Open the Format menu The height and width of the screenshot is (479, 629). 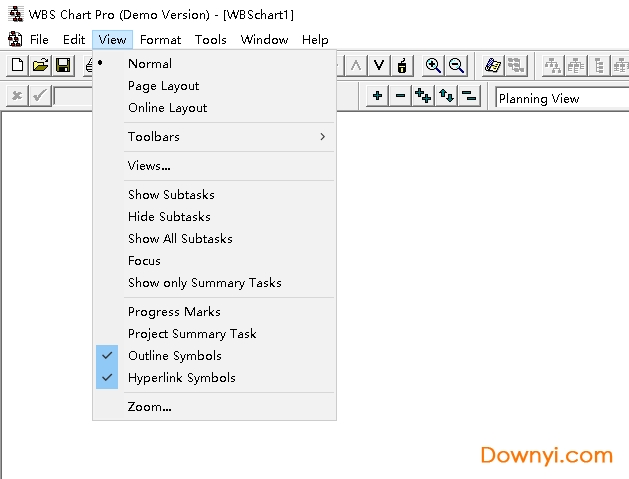[160, 40]
